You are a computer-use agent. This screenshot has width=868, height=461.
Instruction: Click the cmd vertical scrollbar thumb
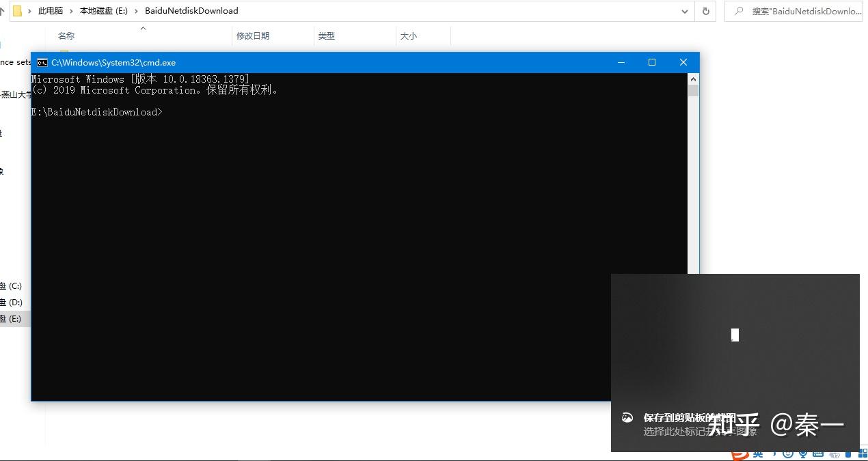(693, 90)
